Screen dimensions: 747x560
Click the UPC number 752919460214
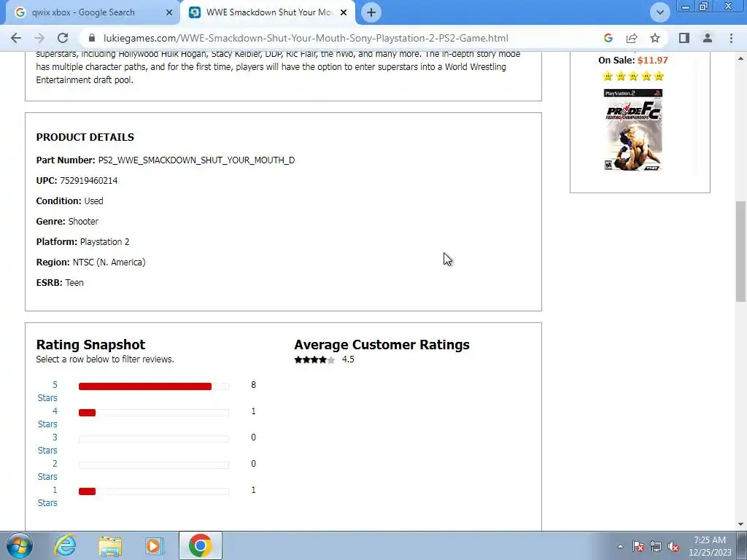(88, 181)
